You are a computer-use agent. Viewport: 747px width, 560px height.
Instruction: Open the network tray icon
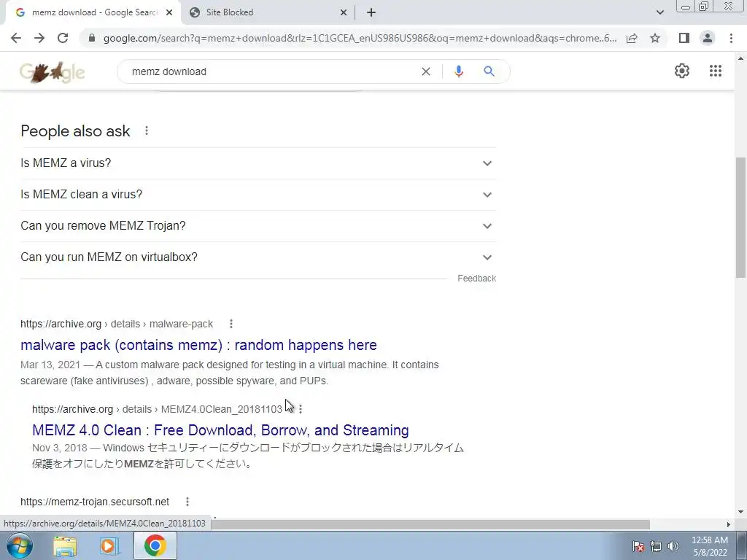656,546
